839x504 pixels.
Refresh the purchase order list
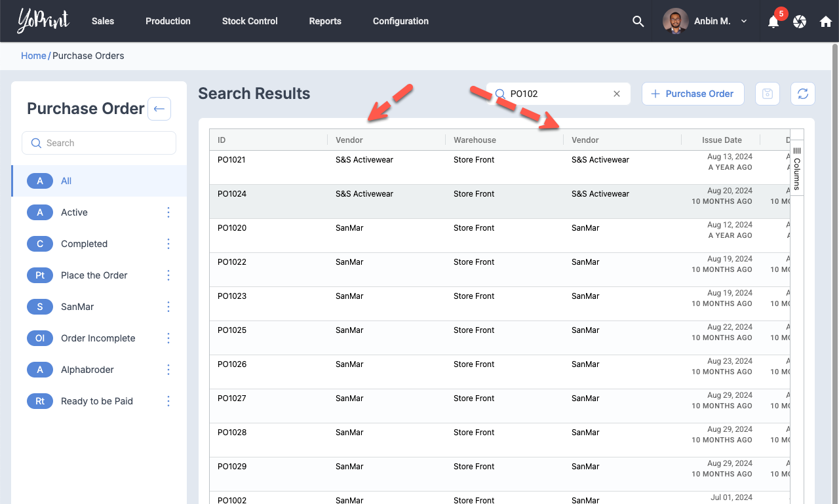pyautogui.click(x=803, y=94)
